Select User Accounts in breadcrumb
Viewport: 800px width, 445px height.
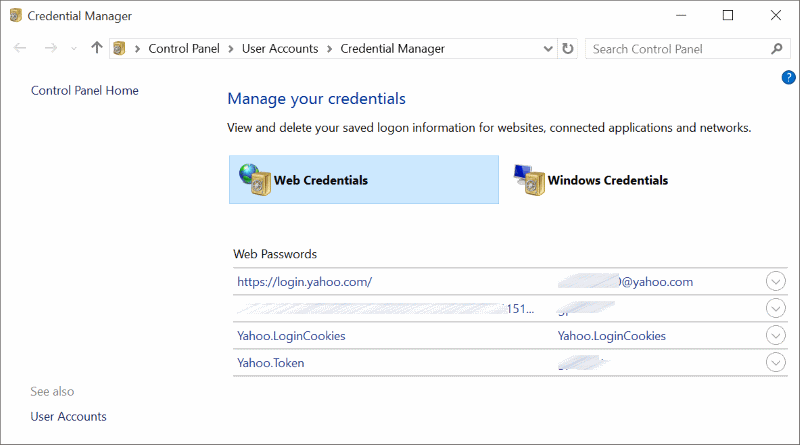[280, 48]
